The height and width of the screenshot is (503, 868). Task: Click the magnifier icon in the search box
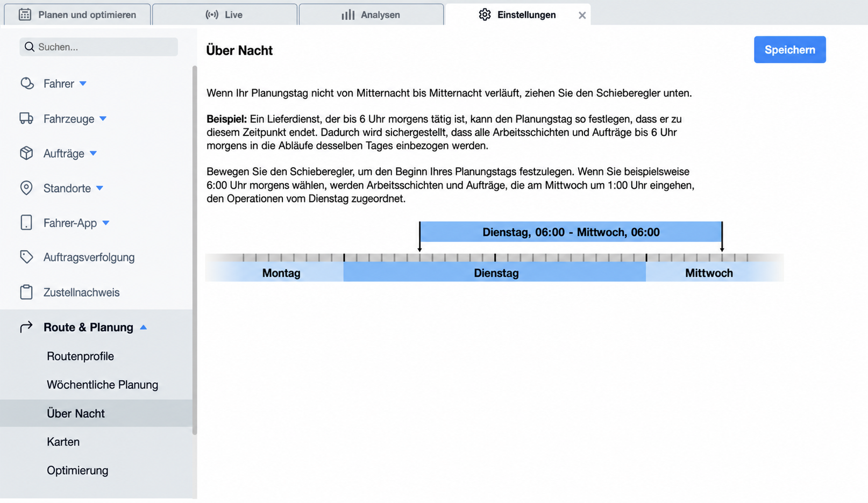tap(30, 47)
